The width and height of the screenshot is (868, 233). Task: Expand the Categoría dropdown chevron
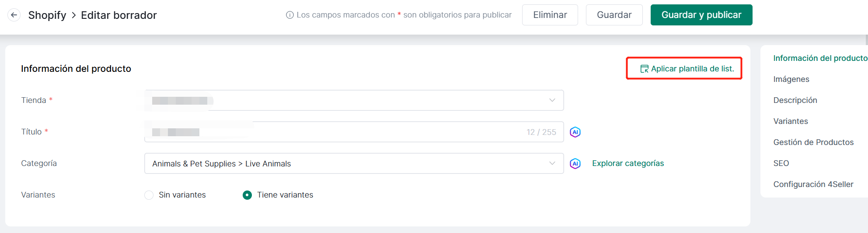(x=552, y=163)
